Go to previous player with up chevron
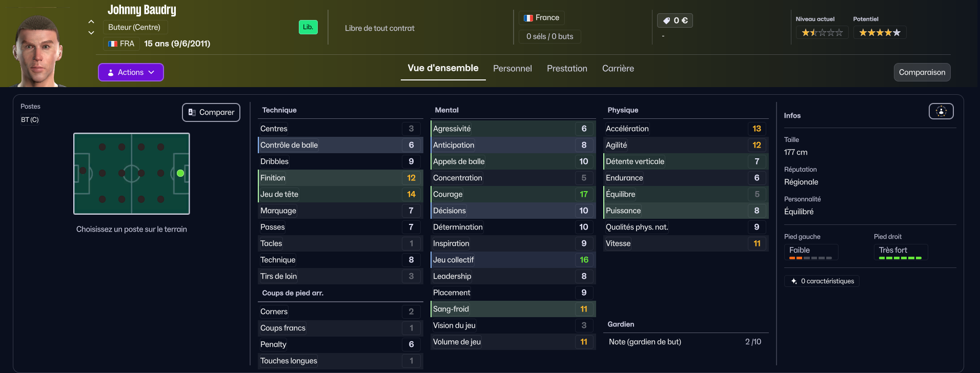 (x=91, y=22)
